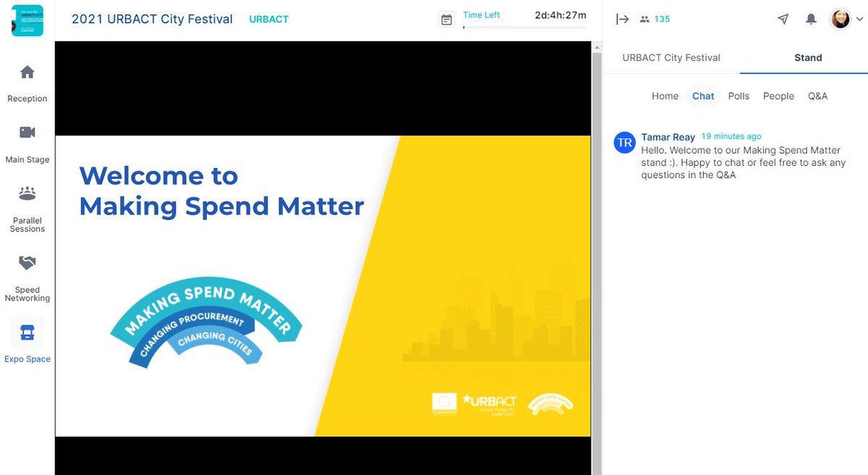Image resolution: width=868 pixels, height=475 pixels.
Task: Select Q&A sub-tab
Action: 817,96
